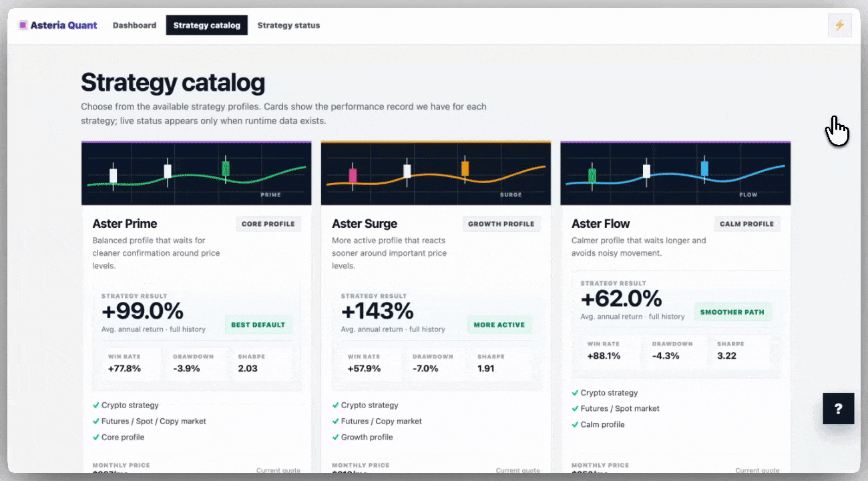
Task: Click the pink candlestick in Aster Surge chart
Action: point(353,176)
